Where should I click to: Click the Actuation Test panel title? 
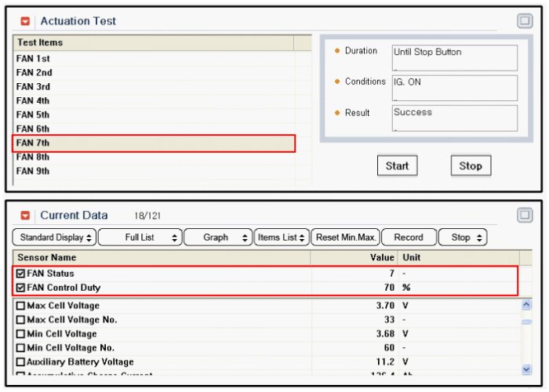(78, 21)
